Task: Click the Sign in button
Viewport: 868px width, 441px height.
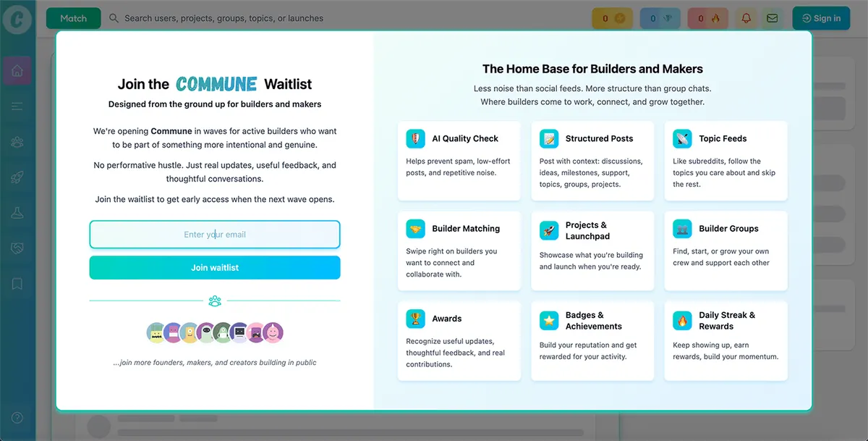Action: coord(821,18)
